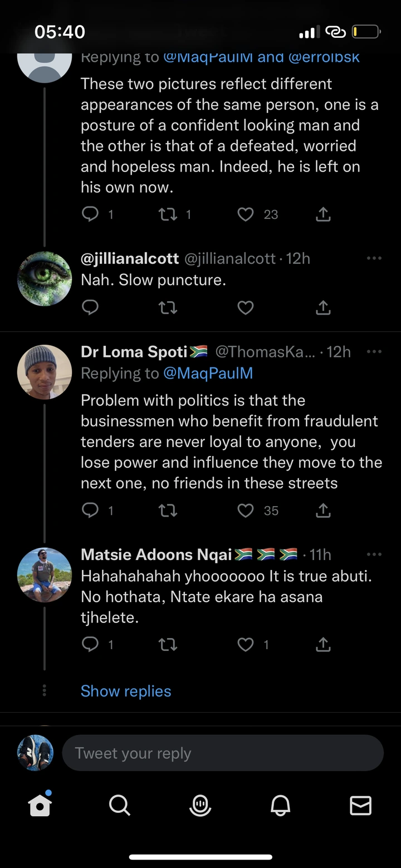The width and height of the screenshot is (401, 868).
Task: Reply to Dr Loma Spoti's tweet
Action: pyautogui.click(x=90, y=511)
